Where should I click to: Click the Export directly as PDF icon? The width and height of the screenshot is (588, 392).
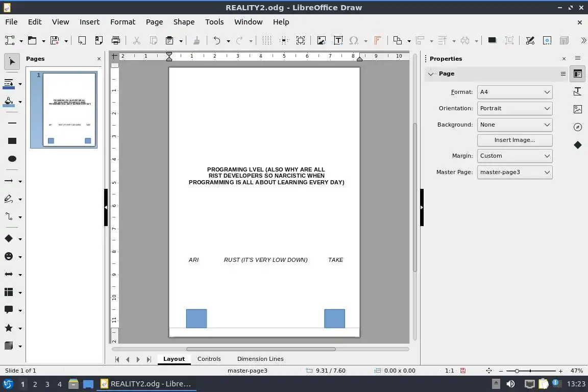(x=99, y=40)
